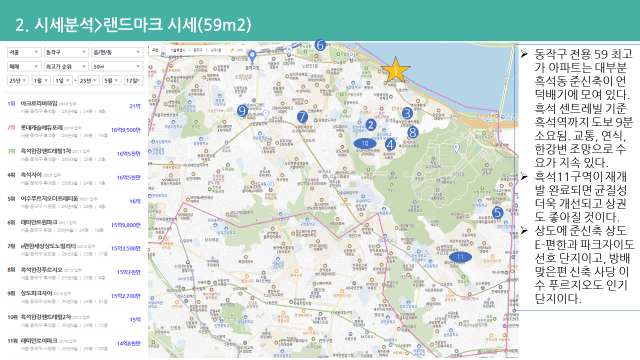The image size is (640, 360).
Task: Select 동작구 in the map breadcrumb
Action: coord(198,50)
